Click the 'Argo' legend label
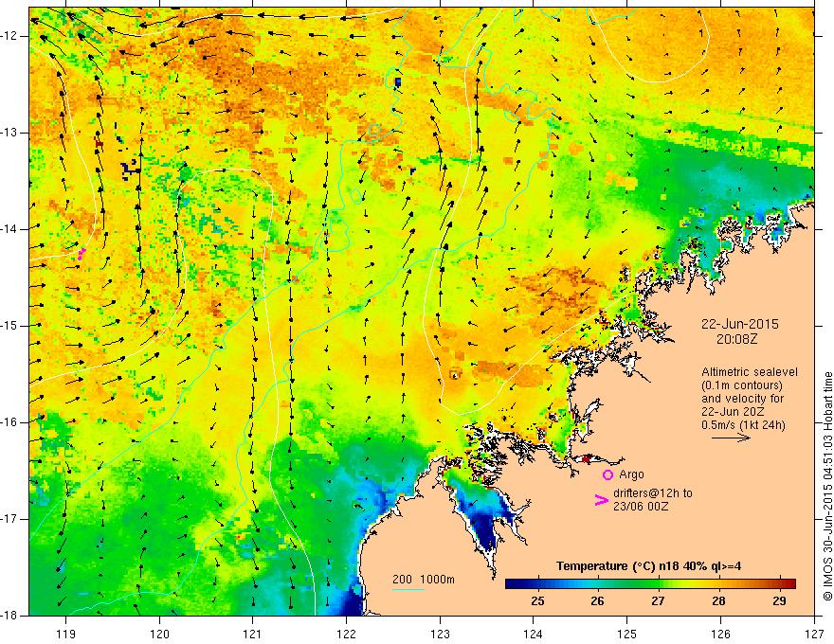This screenshot has width=834, height=644. [631, 474]
